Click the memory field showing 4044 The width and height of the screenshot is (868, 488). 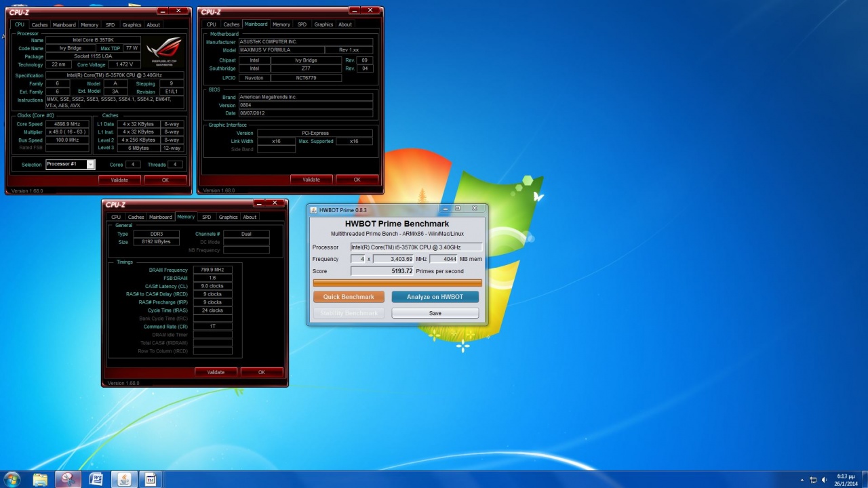coord(443,259)
